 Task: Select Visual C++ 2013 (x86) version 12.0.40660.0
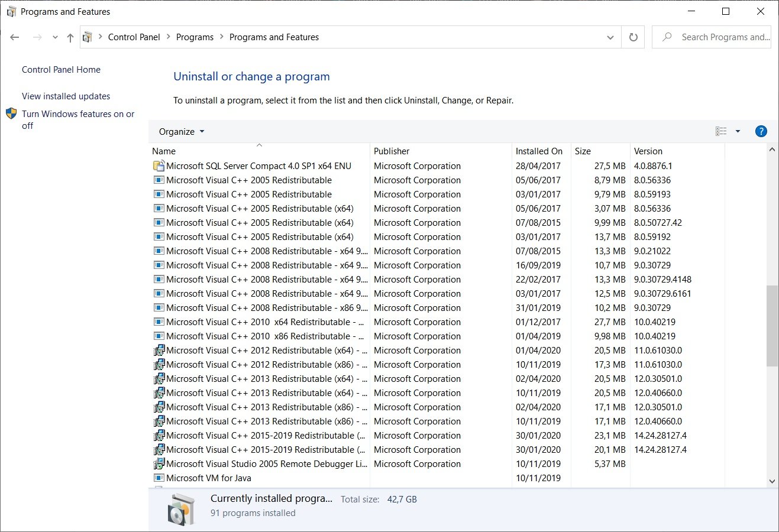point(437,421)
